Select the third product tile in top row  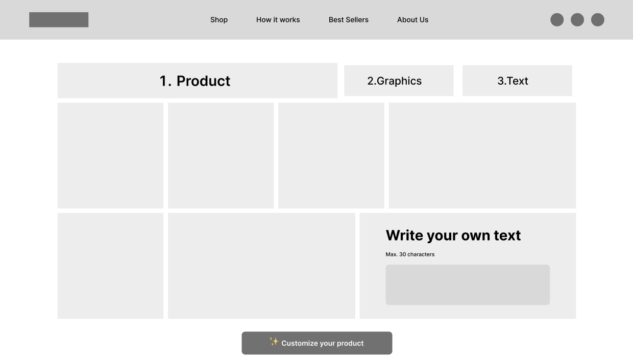coord(331,155)
